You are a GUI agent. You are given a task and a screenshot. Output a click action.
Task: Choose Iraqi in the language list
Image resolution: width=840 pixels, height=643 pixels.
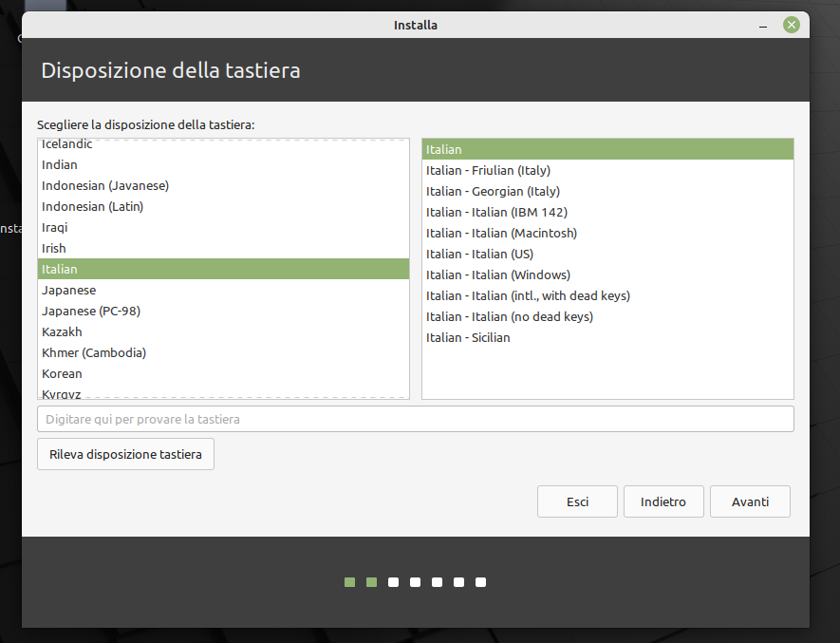(223, 227)
